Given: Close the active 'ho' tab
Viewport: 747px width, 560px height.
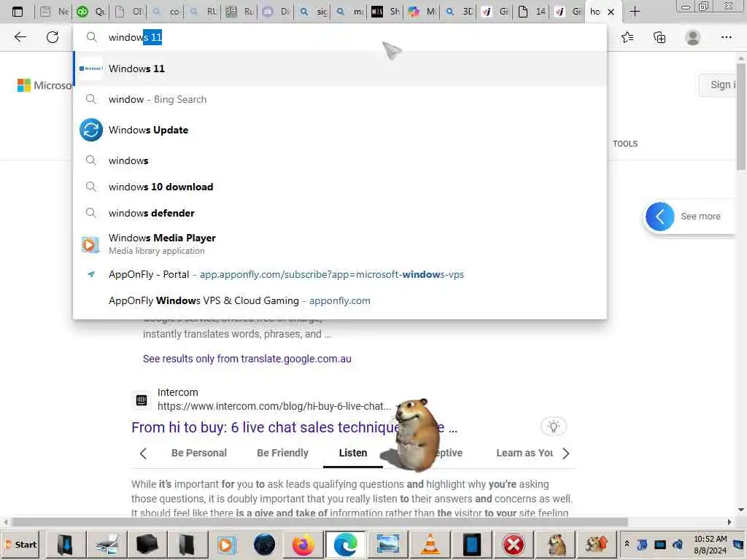Looking at the screenshot, I should click(x=611, y=12).
